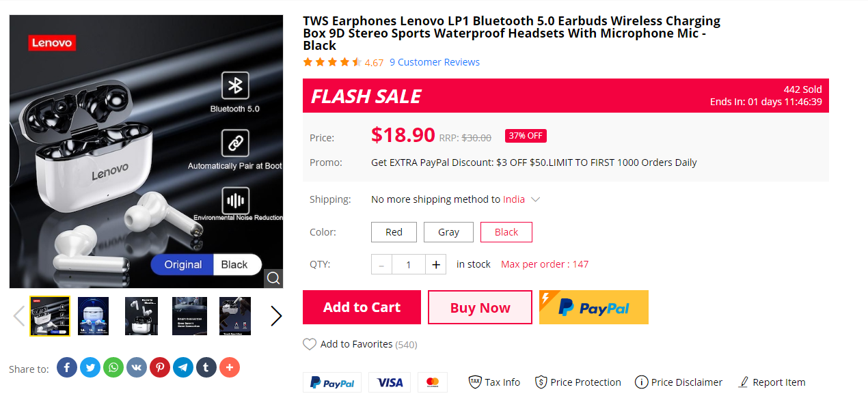Screen dimensions: 868x411
Task: Increase quantity with plus button
Action: click(436, 264)
